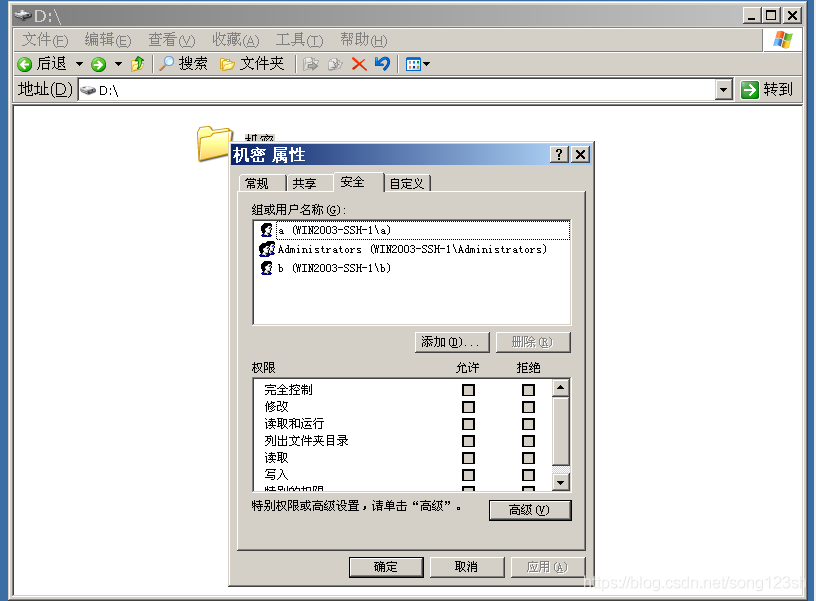Toggle the Folders (文件夹) pane button

click(x=252, y=64)
